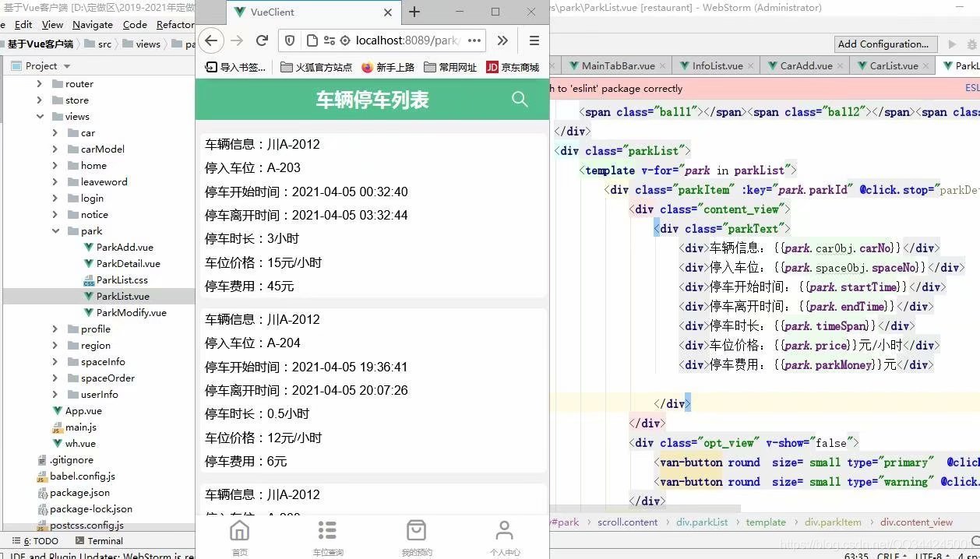
Task: Expand the carModel folder
Action: pyautogui.click(x=55, y=149)
